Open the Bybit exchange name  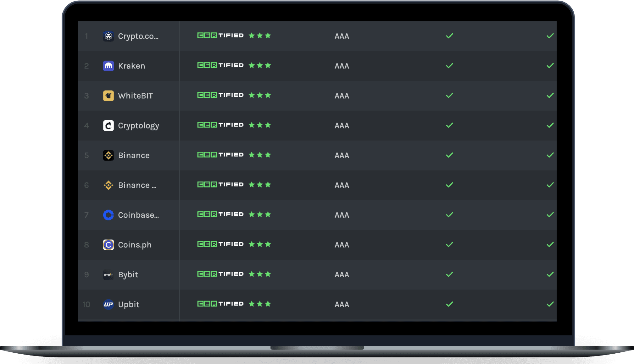coord(128,275)
